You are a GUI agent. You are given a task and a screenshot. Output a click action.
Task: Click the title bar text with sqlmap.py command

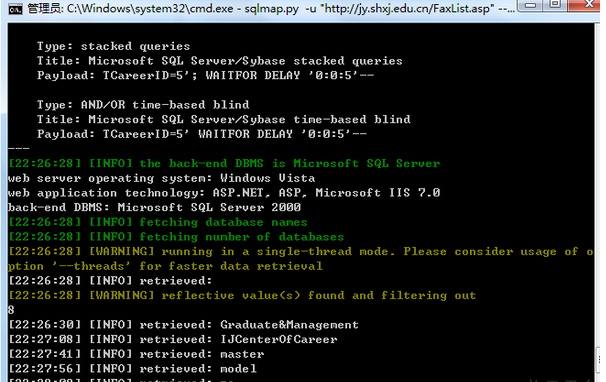click(271, 8)
